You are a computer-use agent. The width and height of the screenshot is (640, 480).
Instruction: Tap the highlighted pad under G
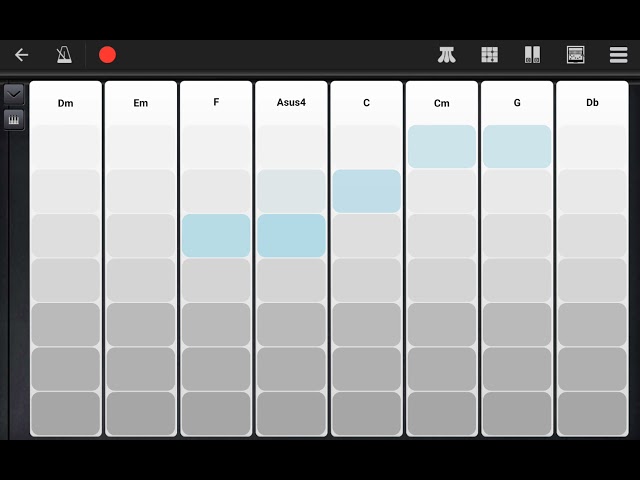click(517, 147)
